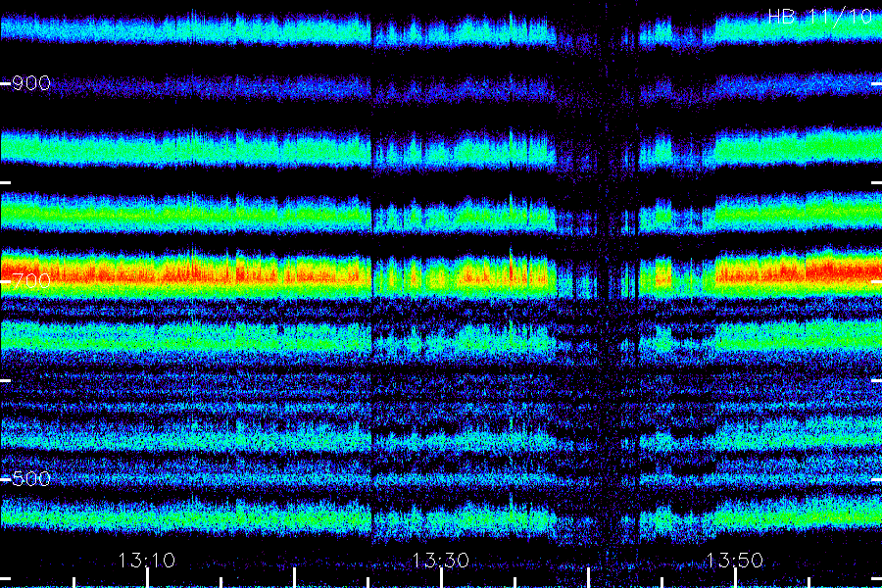Click the 13:10 time axis label
The height and width of the screenshot is (588, 882).
[147, 561]
